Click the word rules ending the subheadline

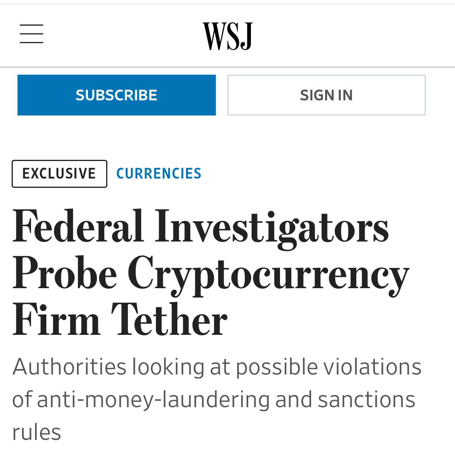[x=37, y=432]
